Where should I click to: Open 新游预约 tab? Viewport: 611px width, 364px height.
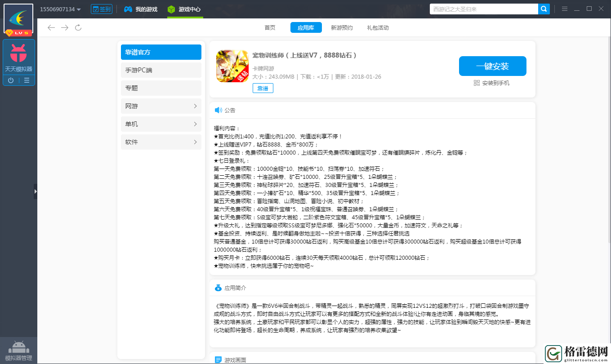coord(342,28)
